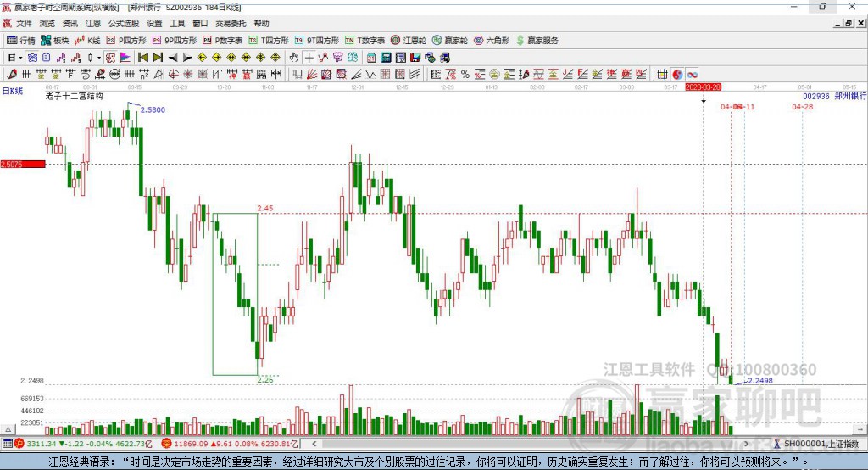Image resolution: width=868 pixels, height=470 pixels.
Task: Open the 帮助 menu
Action: [x=261, y=23]
